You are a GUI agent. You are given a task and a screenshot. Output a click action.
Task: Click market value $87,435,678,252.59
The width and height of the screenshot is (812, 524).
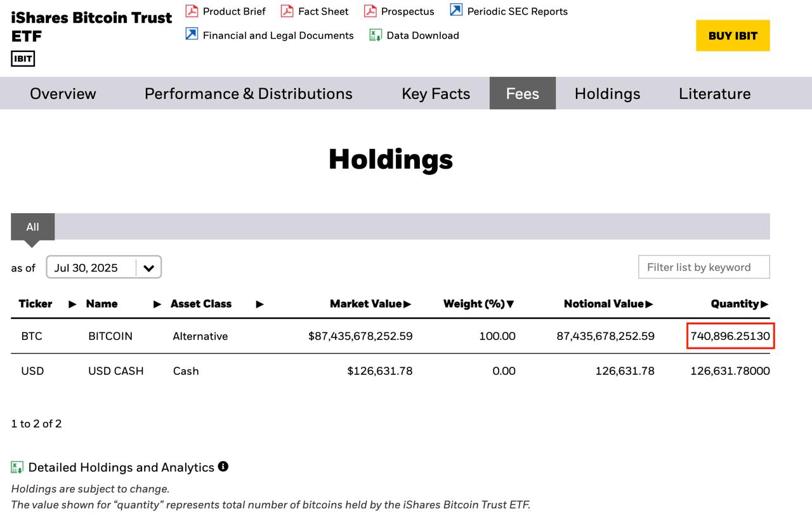coord(360,336)
